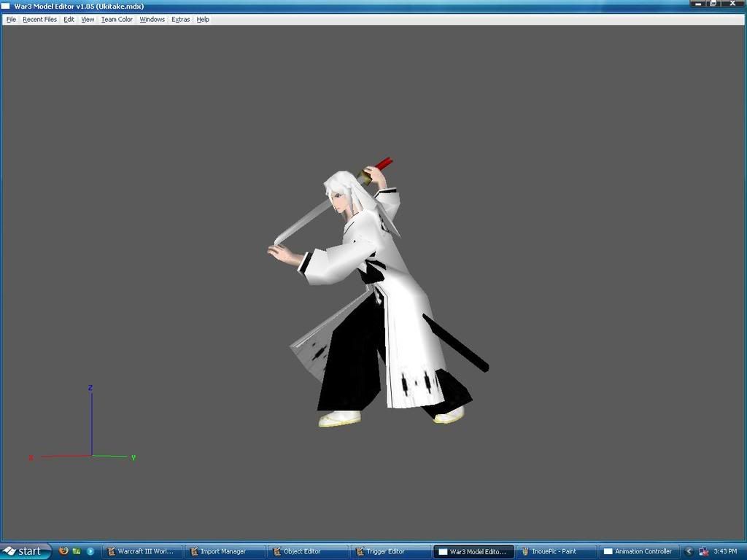Open the Windows menu
Image resolution: width=747 pixels, height=560 pixels.
coord(152,20)
